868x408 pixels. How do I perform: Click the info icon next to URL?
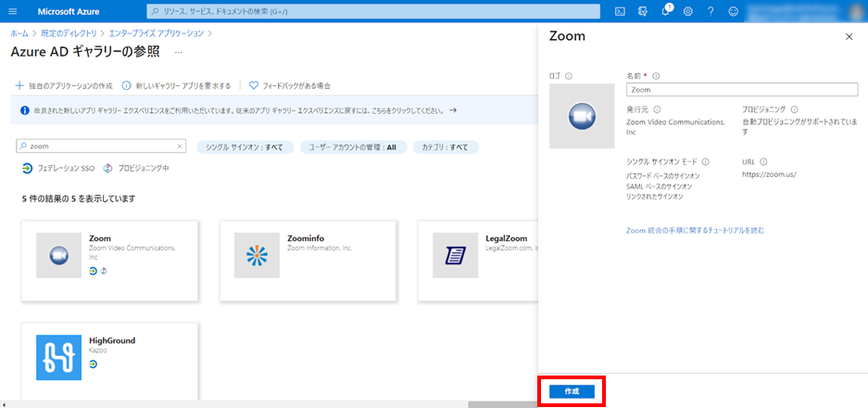(x=763, y=162)
